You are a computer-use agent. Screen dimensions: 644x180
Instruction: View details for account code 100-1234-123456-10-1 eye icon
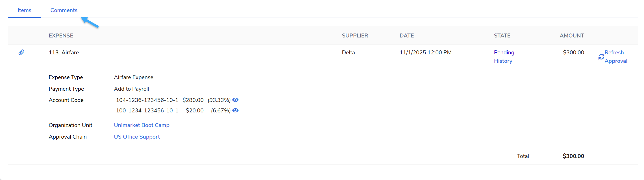click(235, 110)
